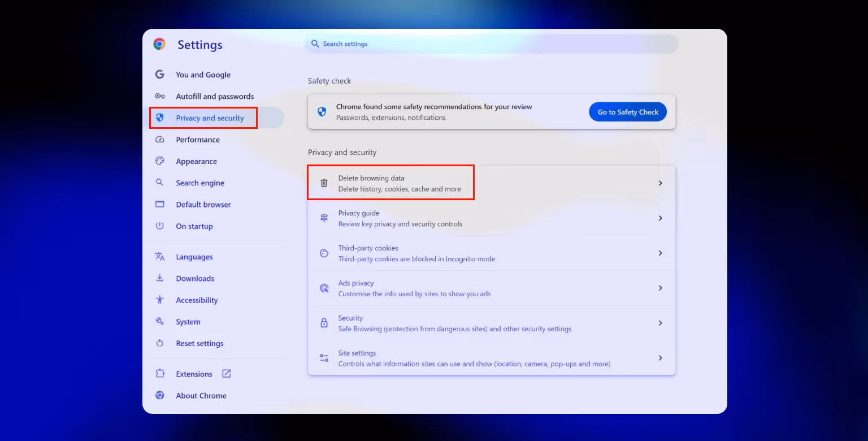Click the translate icon for Languages
Image resolution: width=868 pixels, height=441 pixels.
coord(160,257)
